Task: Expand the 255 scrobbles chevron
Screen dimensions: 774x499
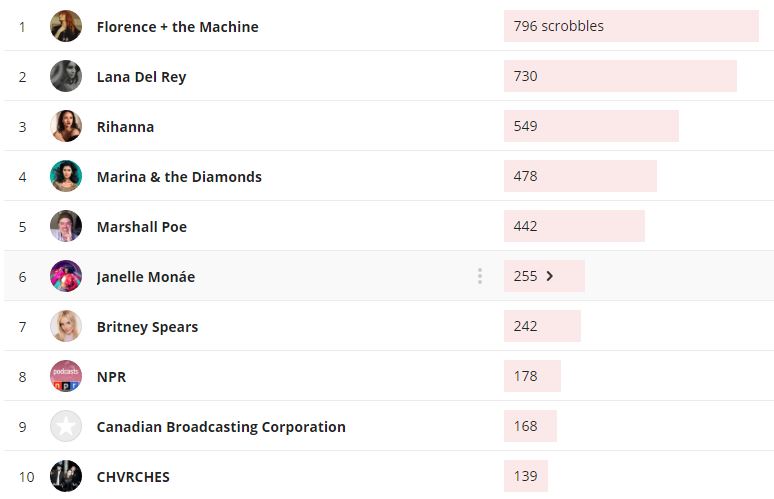Action: 550,276
